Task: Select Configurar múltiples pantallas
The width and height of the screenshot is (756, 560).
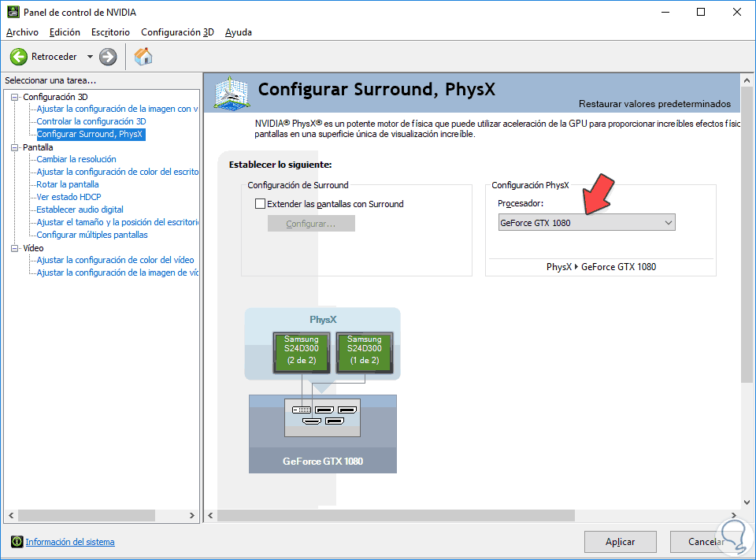Action: (x=92, y=235)
